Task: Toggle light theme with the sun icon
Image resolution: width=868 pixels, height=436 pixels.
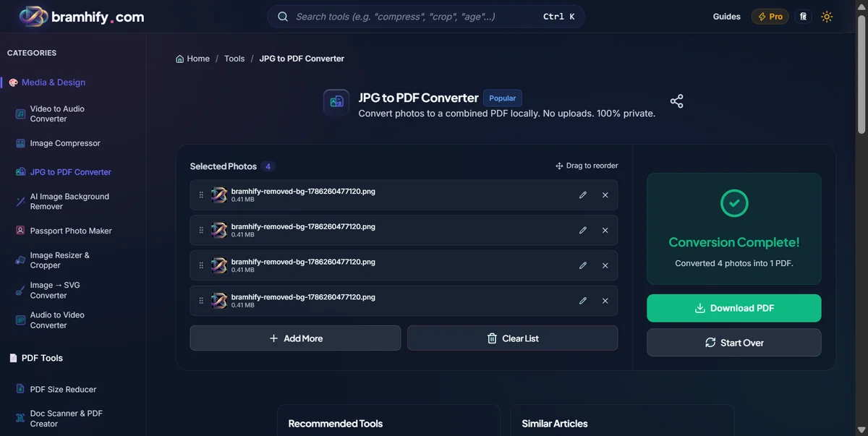Action: coord(827,17)
